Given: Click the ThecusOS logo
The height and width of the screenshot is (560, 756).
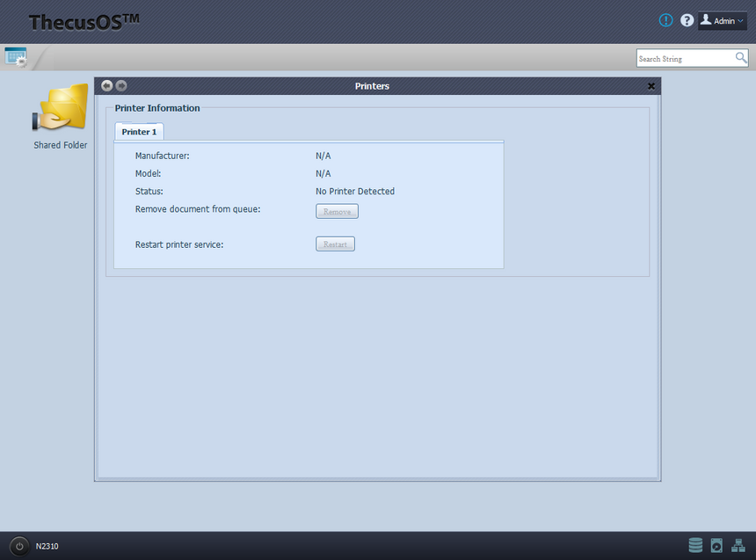Looking at the screenshot, I should (84, 22).
